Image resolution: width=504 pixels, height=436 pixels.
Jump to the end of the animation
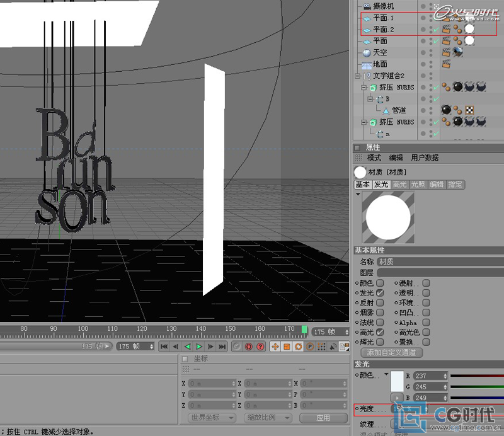tap(222, 347)
